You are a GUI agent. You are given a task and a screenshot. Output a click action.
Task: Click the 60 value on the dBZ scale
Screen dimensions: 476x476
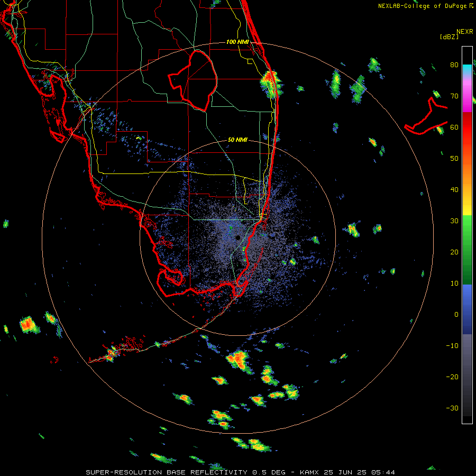coord(454,127)
